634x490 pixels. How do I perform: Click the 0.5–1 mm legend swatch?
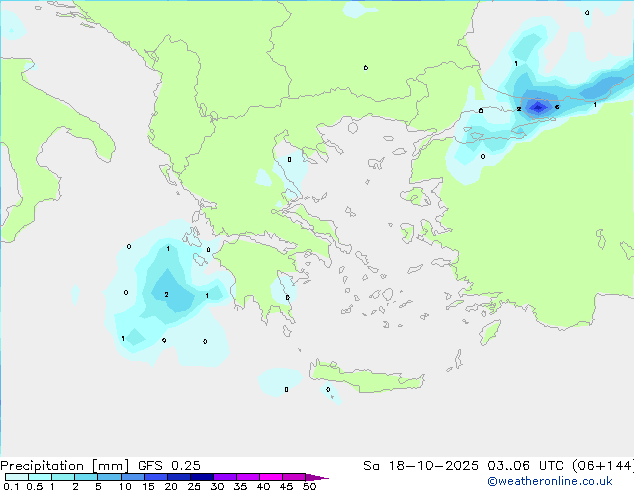(40, 477)
